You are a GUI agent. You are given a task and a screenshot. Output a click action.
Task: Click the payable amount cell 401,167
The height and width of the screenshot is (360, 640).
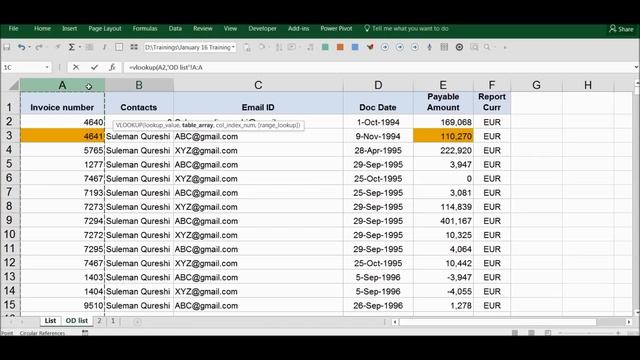[x=443, y=221]
